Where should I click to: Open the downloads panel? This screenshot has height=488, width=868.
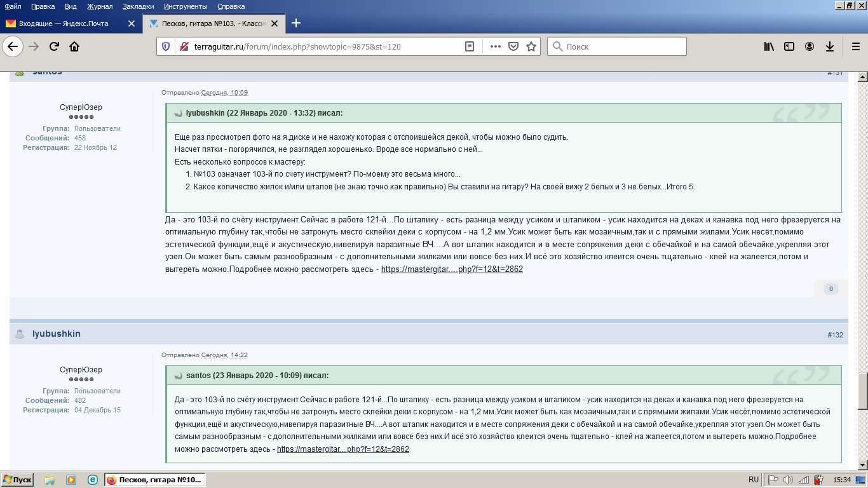[x=830, y=46]
